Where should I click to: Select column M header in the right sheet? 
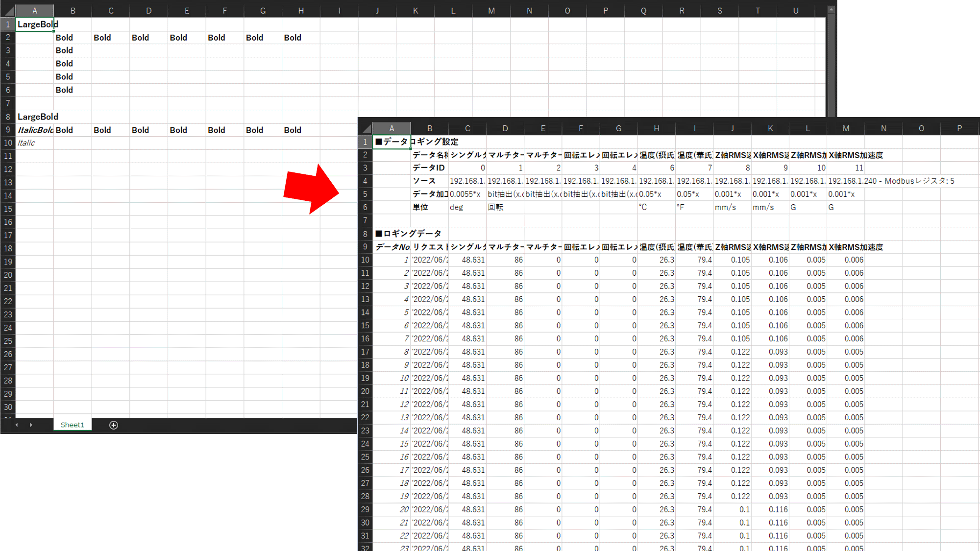point(846,128)
